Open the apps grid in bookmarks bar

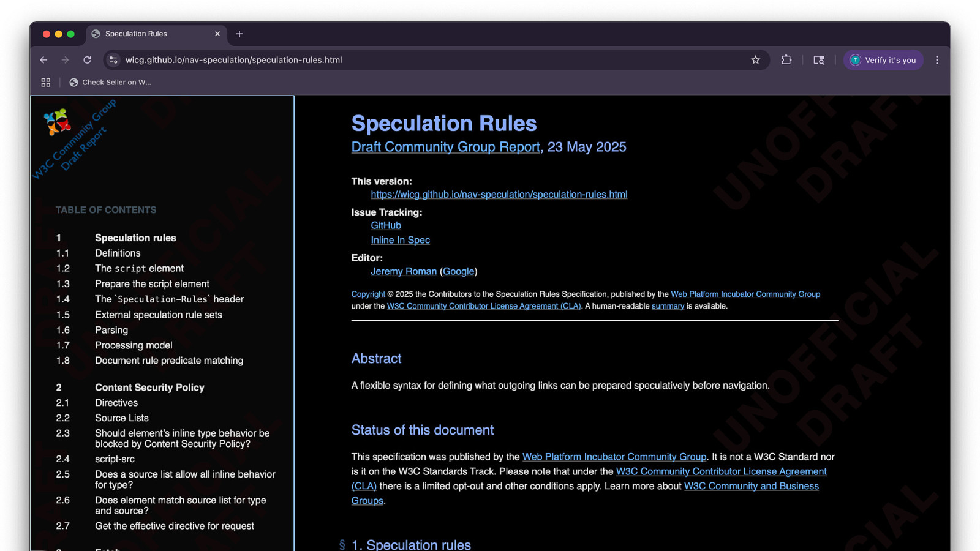[x=46, y=82]
